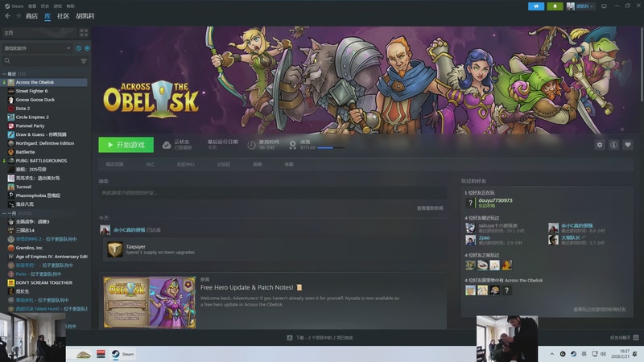This screenshot has width=644, height=362.
Task: Add game to favorites heart icon
Action: (628, 145)
